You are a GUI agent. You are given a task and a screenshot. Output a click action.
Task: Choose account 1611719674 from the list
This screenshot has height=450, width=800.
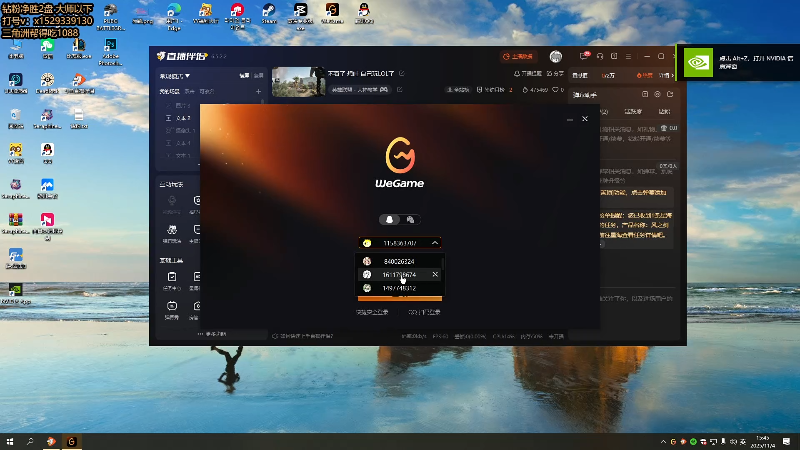[x=399, y=274]
